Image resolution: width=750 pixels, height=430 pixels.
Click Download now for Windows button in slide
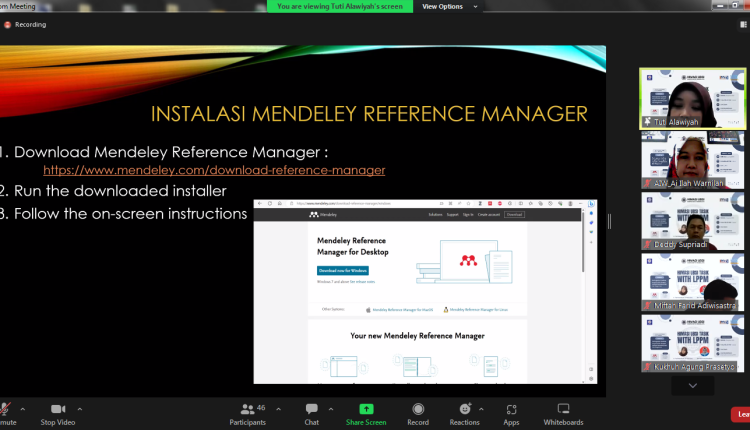(x=342, y=271)
